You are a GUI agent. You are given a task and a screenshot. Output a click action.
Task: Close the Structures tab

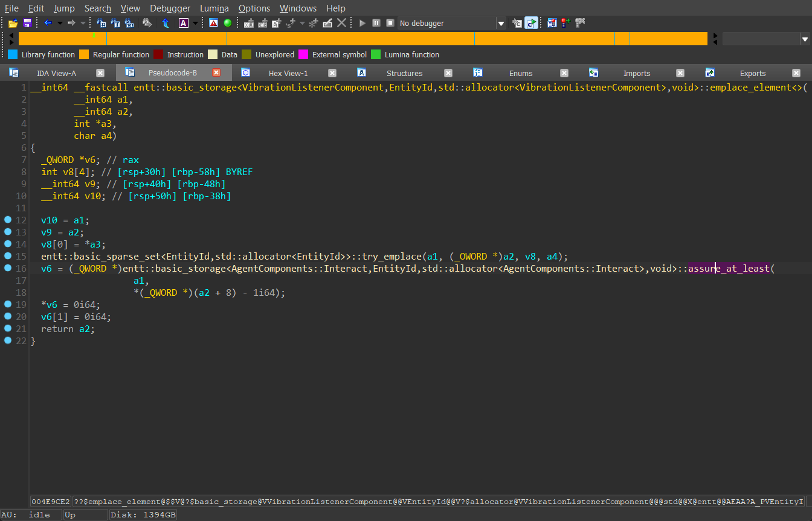448,73
